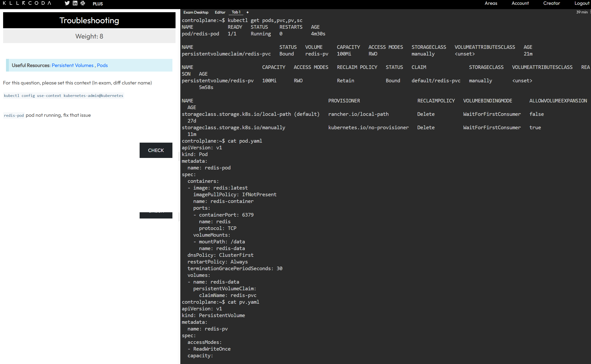Switch to the Exam Desktop tab
Screen dimensions: 591x364
(x=196, y=12)
